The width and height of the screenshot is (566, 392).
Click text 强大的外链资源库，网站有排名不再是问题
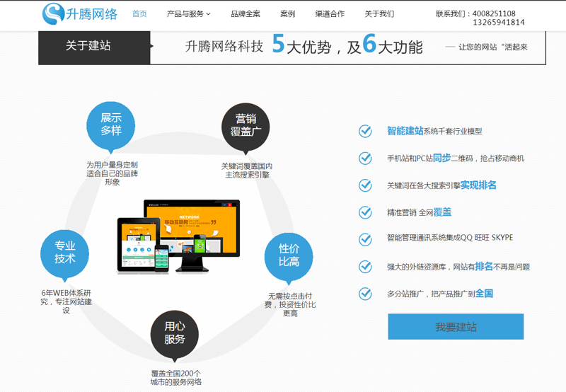(x=458, y=267)
